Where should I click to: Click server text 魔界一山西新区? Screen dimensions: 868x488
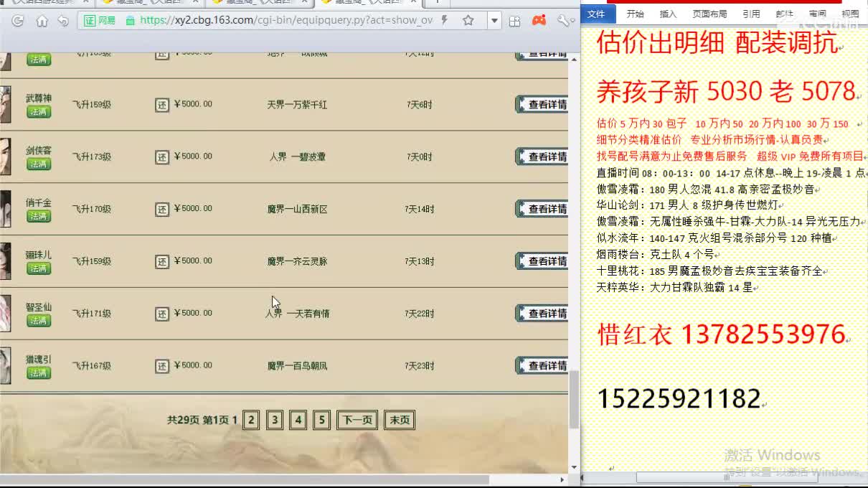[x=297, y=210]
